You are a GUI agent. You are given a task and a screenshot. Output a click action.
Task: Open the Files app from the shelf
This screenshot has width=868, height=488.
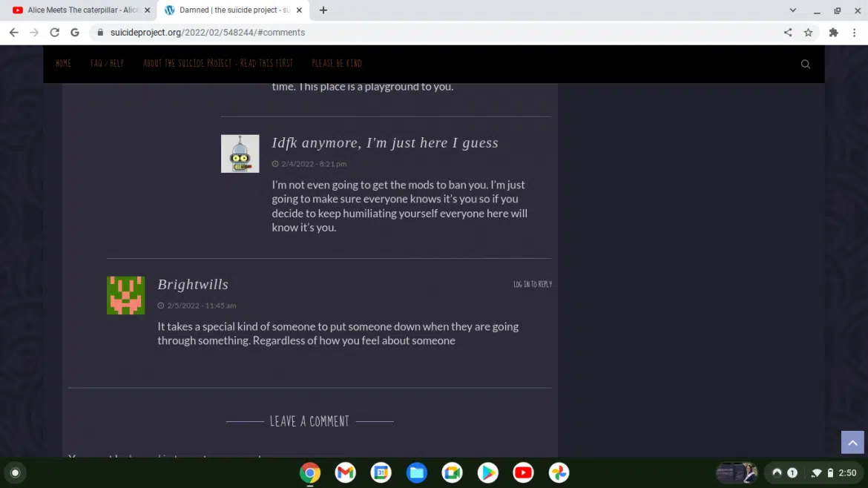click(416, 472)
